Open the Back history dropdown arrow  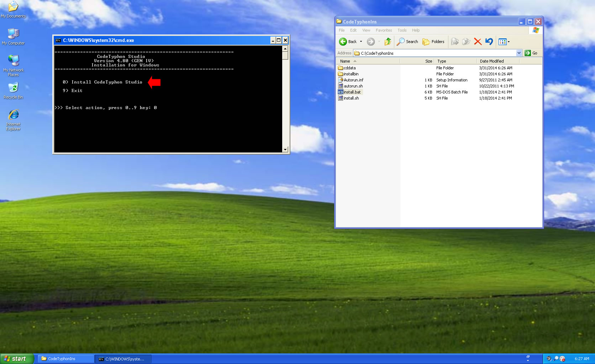pyautogui.click(x=361, y=42)
